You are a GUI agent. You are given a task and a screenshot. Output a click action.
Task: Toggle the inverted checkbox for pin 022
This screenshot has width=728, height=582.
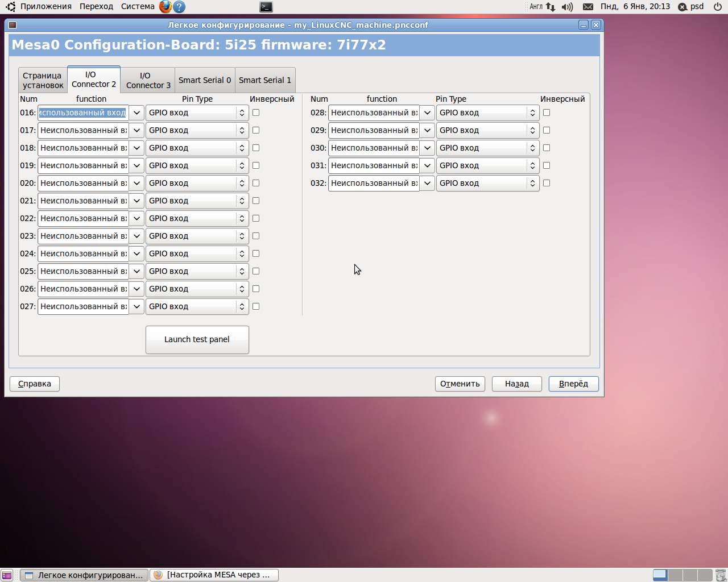[x=256, y=218]
